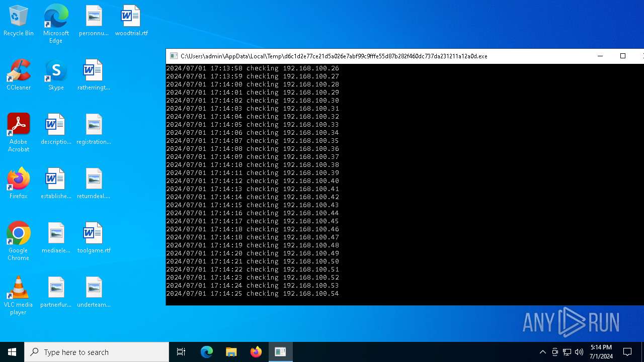
Task: Open Edge from the taskbar
Action: coord(207,352)
